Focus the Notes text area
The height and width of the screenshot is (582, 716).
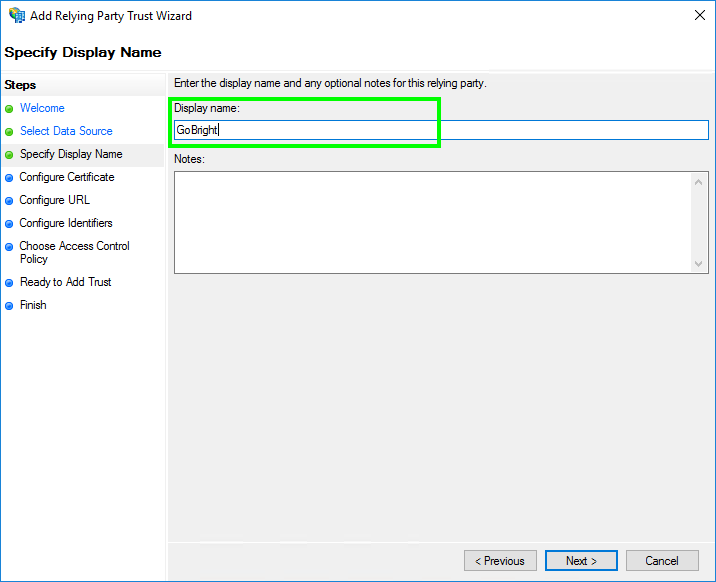pos(430,222)
